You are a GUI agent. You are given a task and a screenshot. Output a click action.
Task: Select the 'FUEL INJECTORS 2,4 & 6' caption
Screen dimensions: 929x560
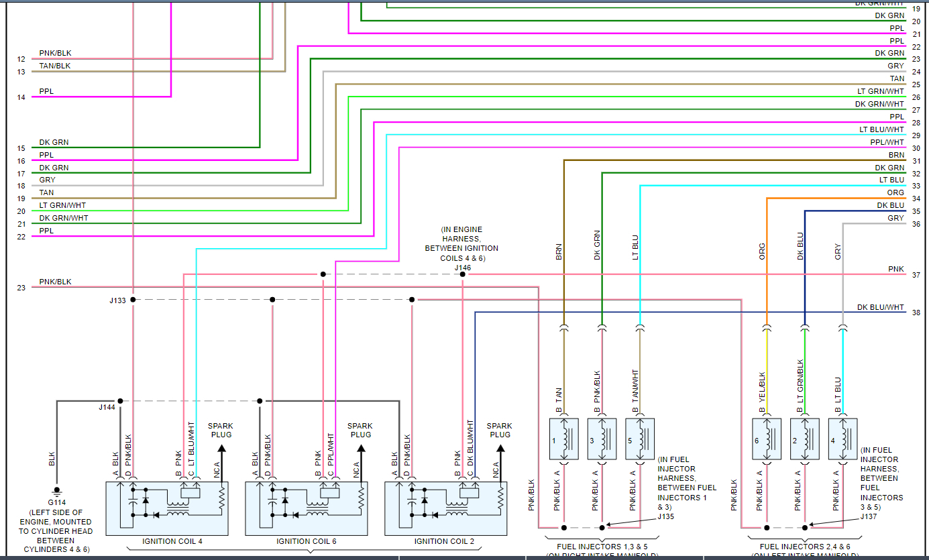pos(805,547)
